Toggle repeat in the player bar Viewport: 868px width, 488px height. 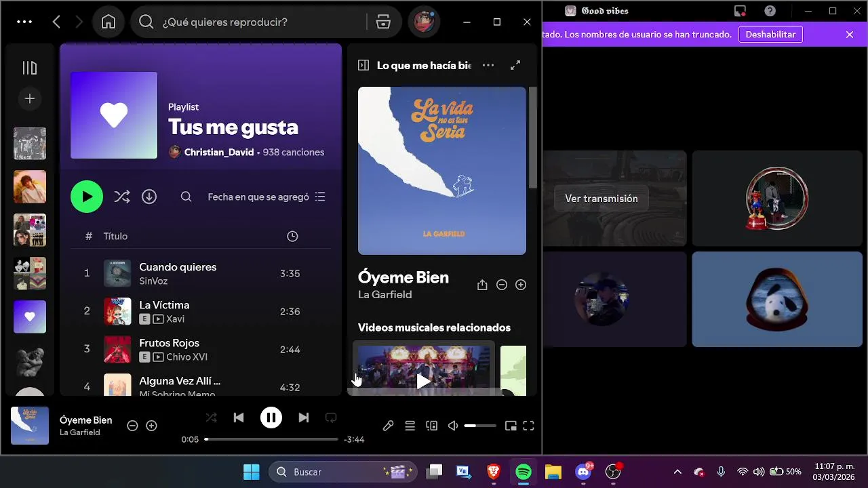[x=331, y=418]
